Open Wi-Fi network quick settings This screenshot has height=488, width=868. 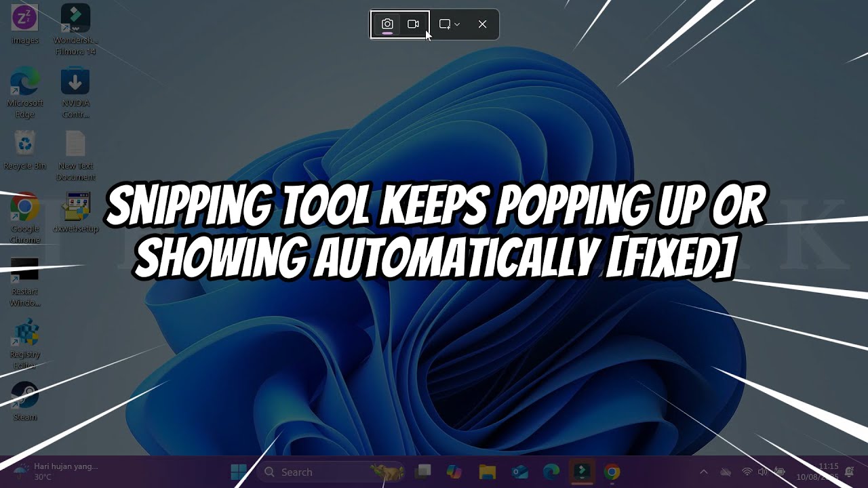[747, 472]
